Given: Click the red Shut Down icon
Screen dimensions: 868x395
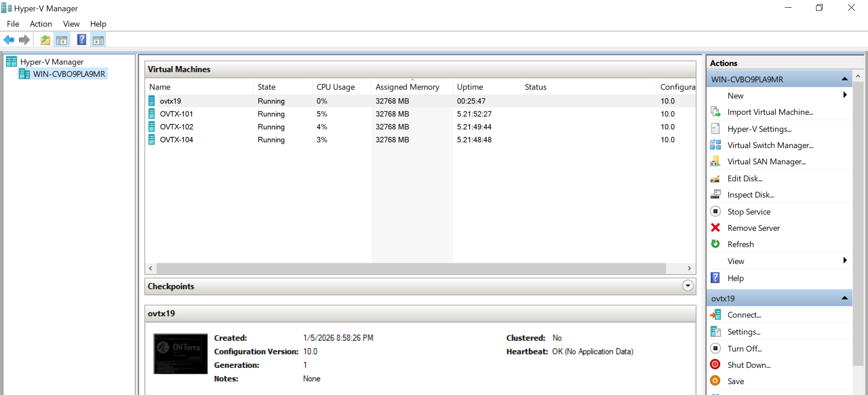Looking at the screenshot, I should click(x=715, y=364).
